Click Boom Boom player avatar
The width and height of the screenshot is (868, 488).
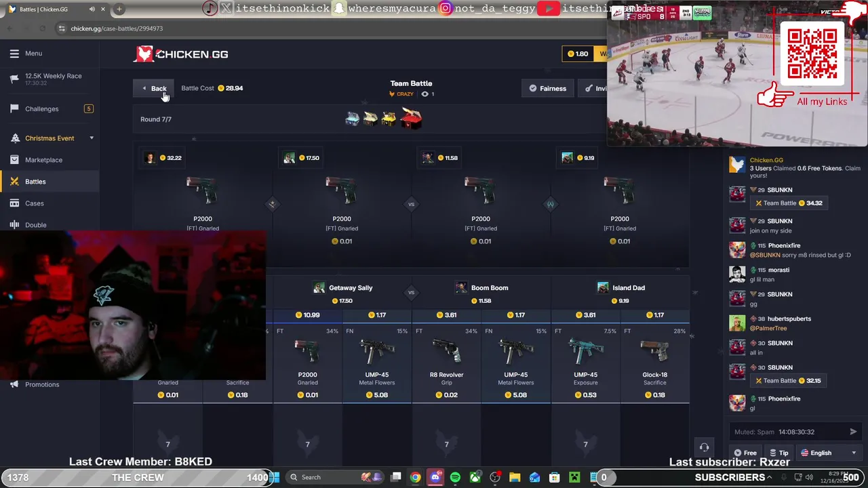461,288
